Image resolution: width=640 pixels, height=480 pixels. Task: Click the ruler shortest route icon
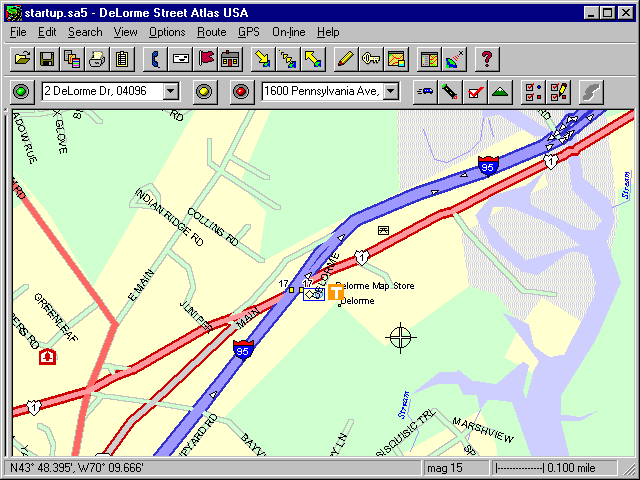pyautogui.click(x=450, y=91)
